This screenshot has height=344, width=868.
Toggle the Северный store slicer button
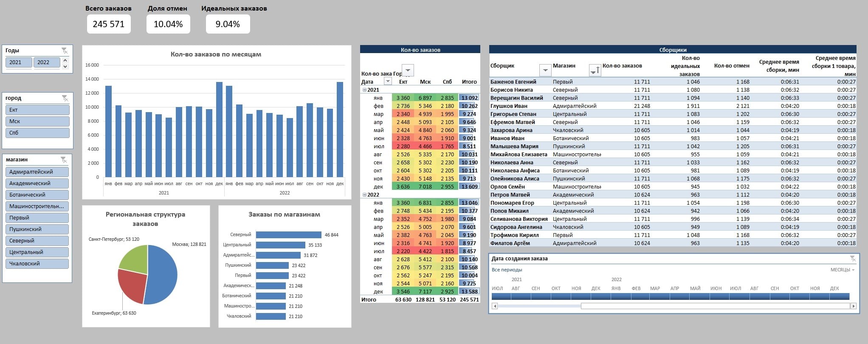pos(37,241)
